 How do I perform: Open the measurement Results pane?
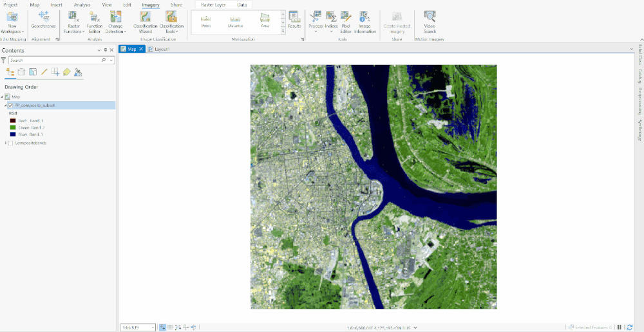coord(294,20)
